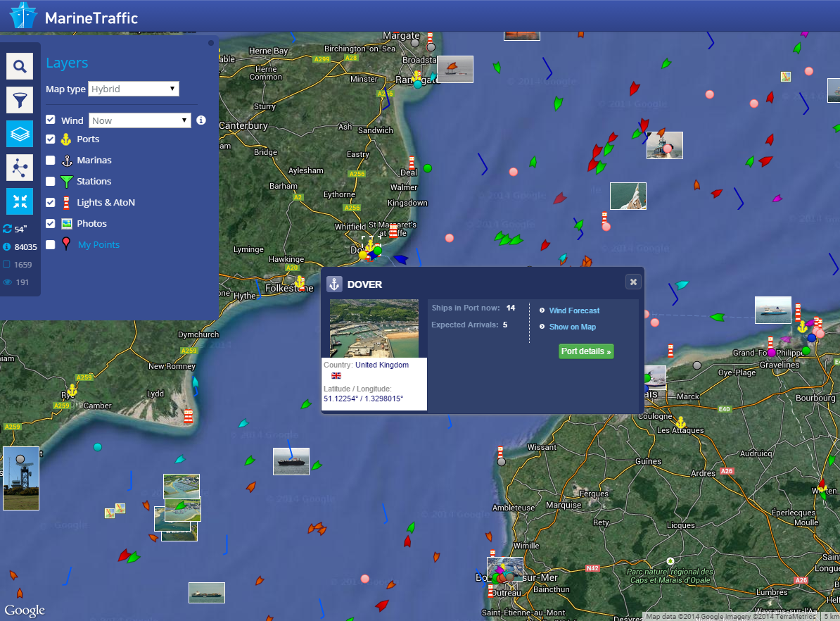840x621 pixels.
Task: Click the purple dot at Grand-Fort-Philippe
Action: (x=772, y=352)
